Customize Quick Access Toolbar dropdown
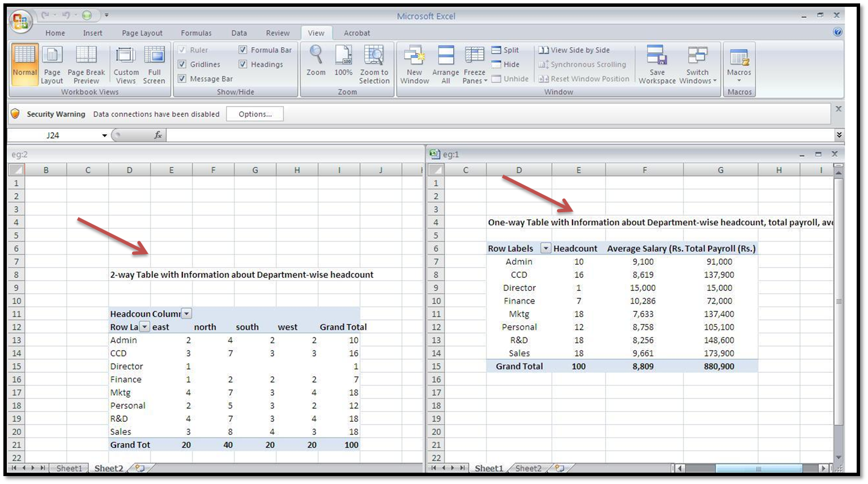Screen dimensions: 868x484 [107, 15]
